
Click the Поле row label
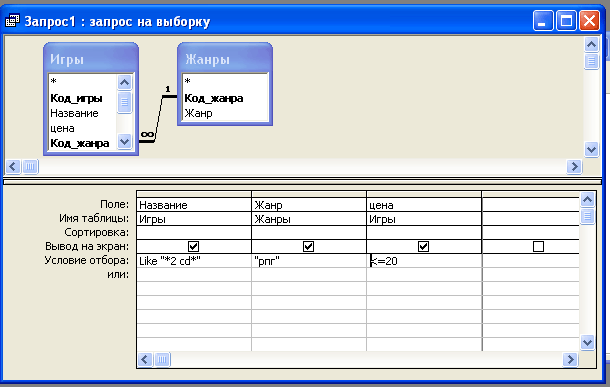114,204
